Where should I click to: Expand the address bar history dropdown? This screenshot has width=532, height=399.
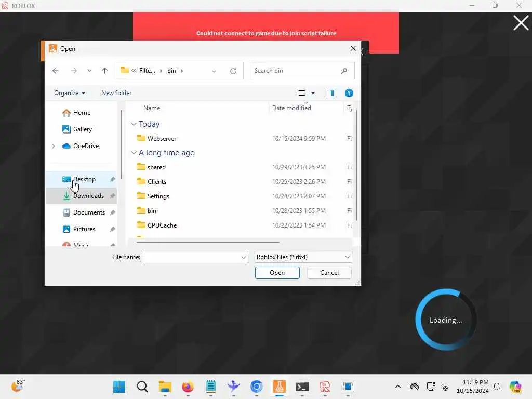214,71
